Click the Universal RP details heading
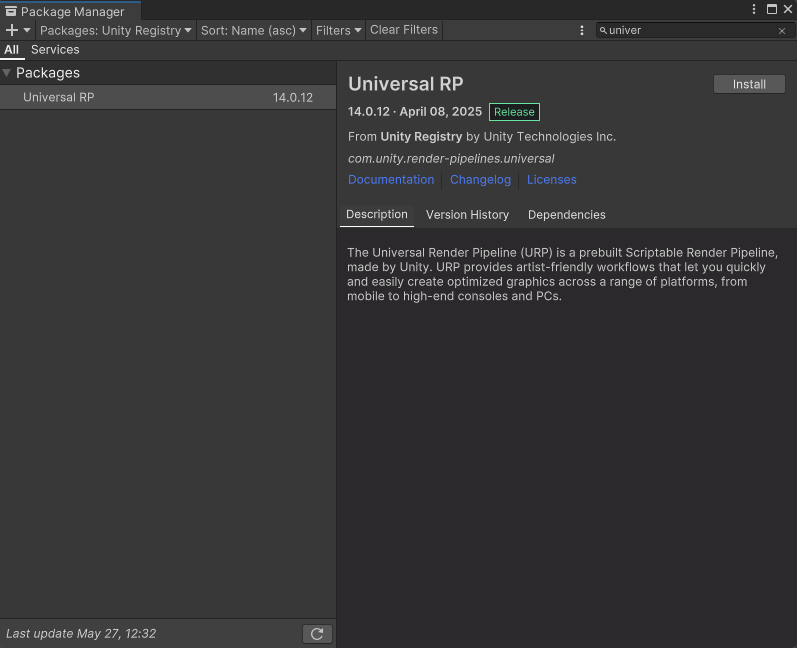797x648 pixels. click(406, 84)
